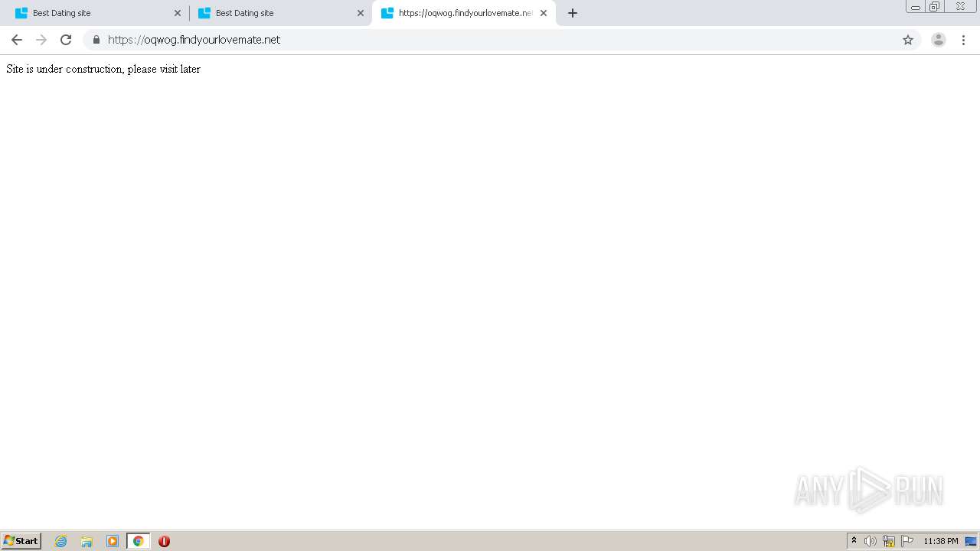The height and width of the screenshot is (551, 980).
Task: Bookmark this page with the star icon
Action: [908, 40]
